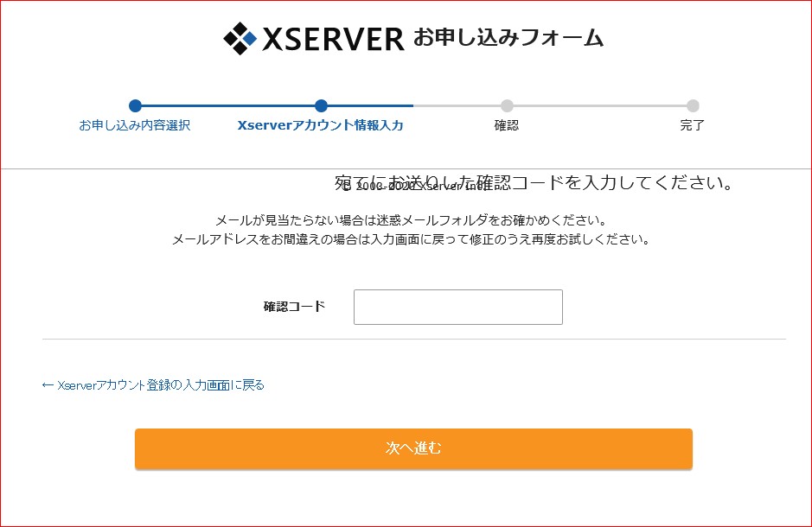Click the メールアドレスをお間違えの場合 notice line
This screenshot has width=812, height=527.
point(411,239)
